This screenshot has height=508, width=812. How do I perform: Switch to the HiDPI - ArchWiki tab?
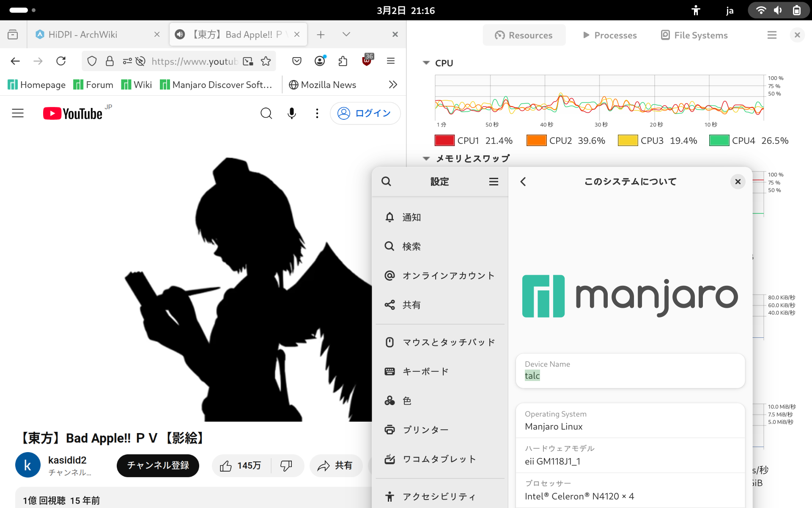[82, 34]
